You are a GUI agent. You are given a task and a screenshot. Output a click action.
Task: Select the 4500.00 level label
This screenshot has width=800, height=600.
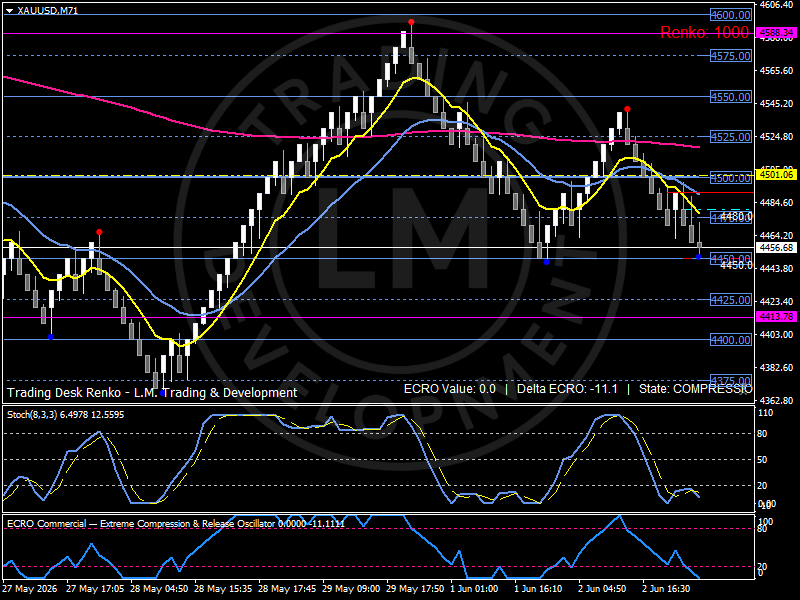pyautogui.click(x=731, y=178)
